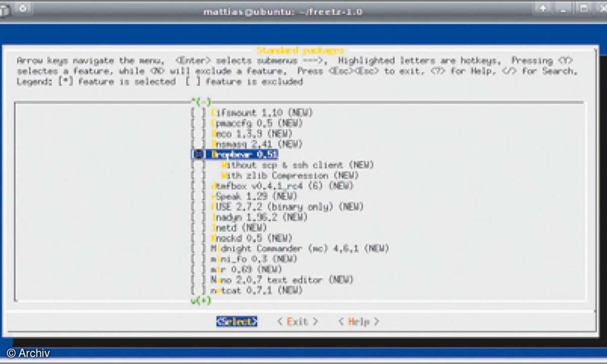Click the Exit button
The image size is (607, 364).
tap(298, 322)
